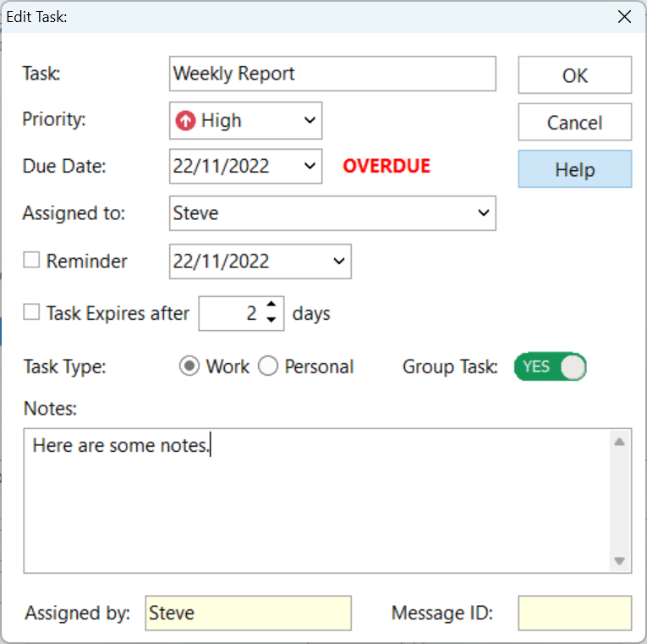Open Help for the task dialog
Viewport: 647px width, 644px height.
575,169
